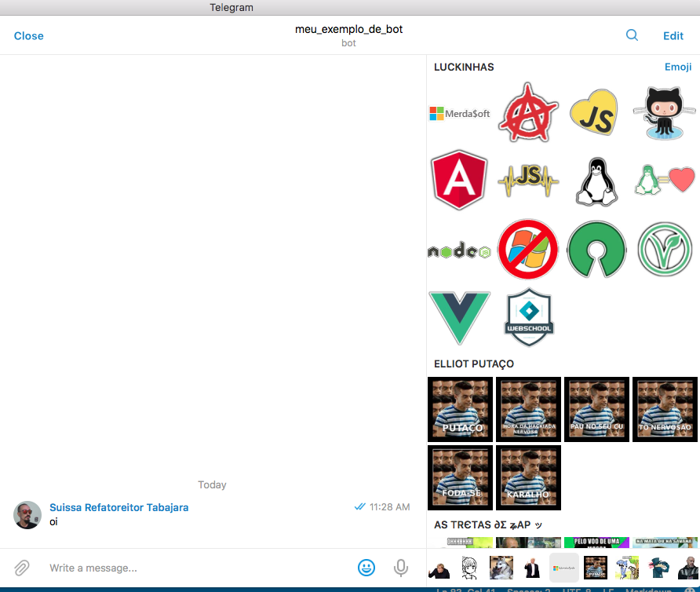Screen dimensions: 700x592
Task: Click the LUCKINHAS pack heading
Action: pos(464,67)
